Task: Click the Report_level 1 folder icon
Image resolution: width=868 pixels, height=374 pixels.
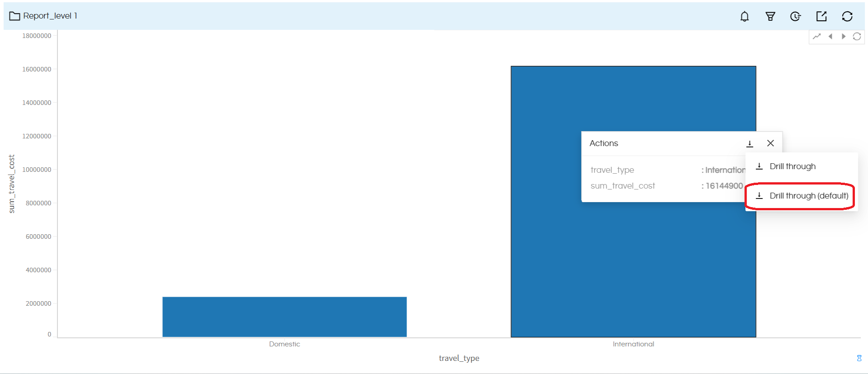Action: (14, 16)
